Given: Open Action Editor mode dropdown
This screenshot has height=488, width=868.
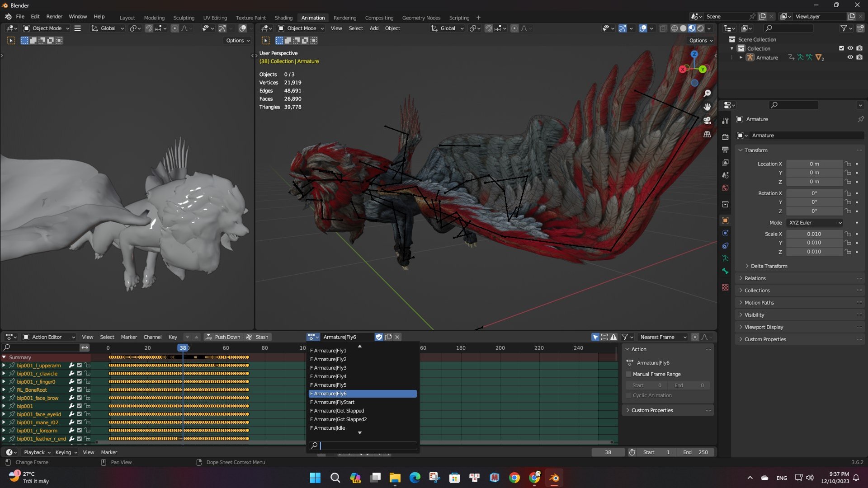Looking at the screenshot, I should [x=49, y=337].
